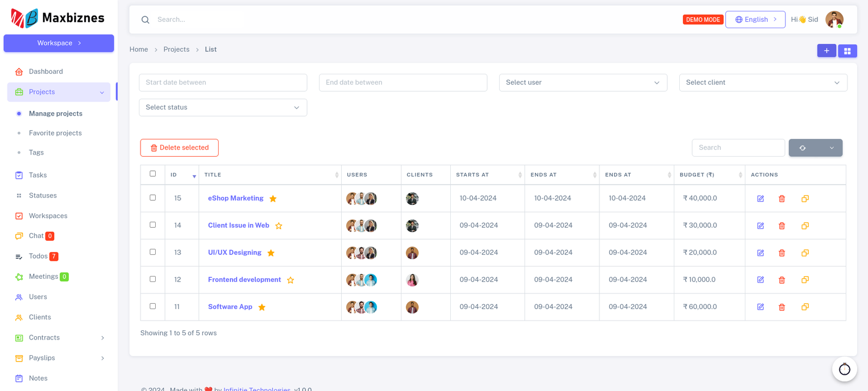868x391 pixels.
Task: Select checkbox for project ID 15
Action: (x=152, y=198)
